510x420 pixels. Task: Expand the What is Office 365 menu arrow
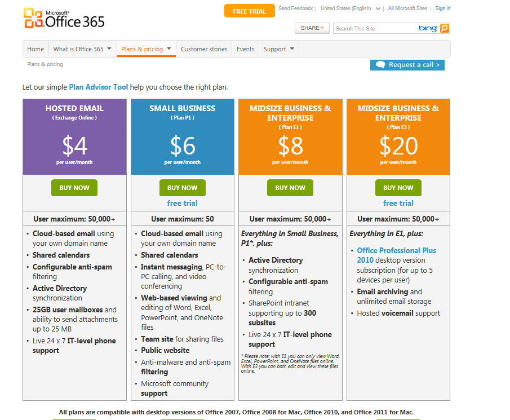[109, 49]
